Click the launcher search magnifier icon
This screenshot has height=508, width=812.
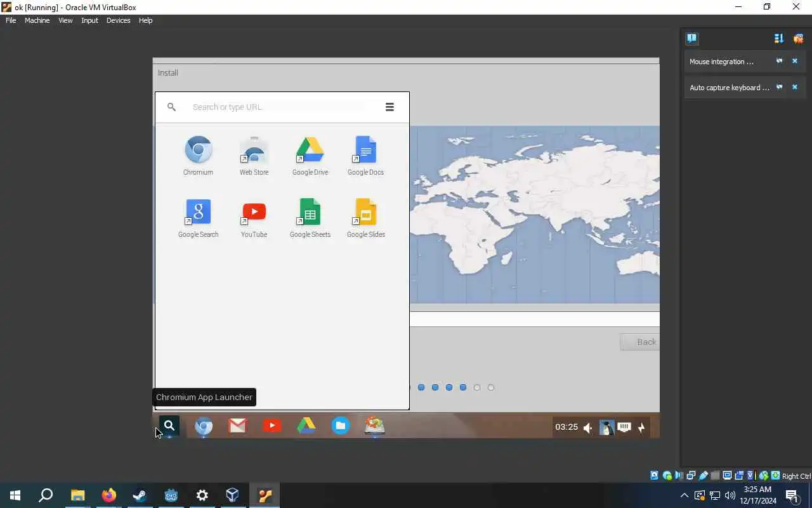pos(171,107)
